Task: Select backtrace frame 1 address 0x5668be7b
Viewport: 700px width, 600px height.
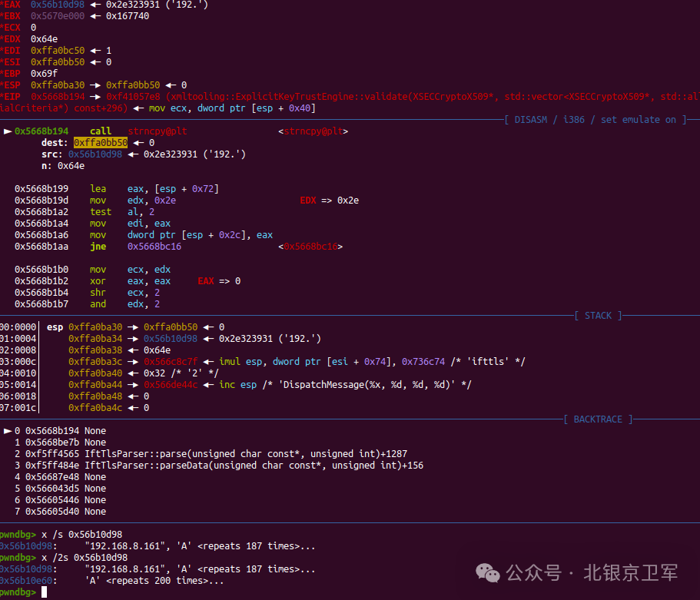Action: point(52,443)
